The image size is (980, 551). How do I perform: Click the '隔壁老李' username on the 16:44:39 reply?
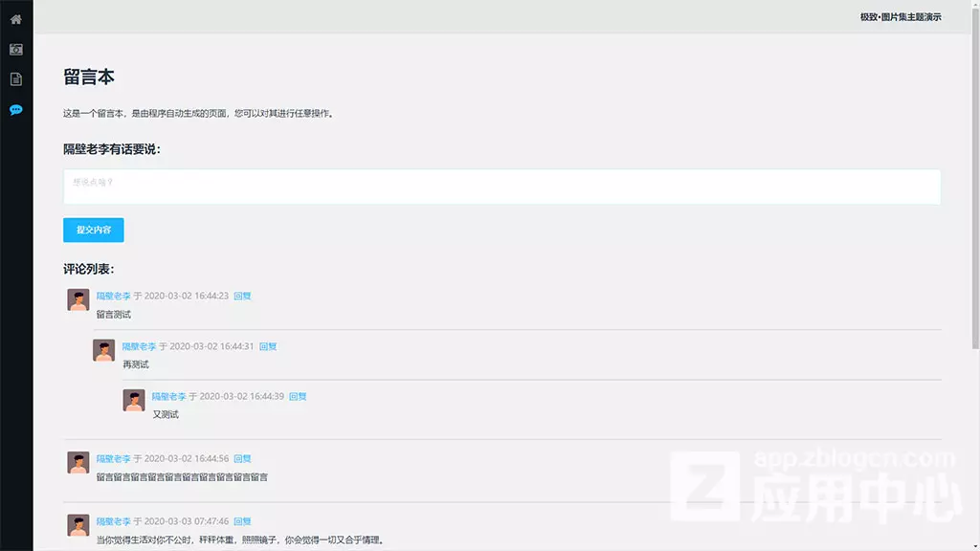pyautogui.click(x=168, y=396)
